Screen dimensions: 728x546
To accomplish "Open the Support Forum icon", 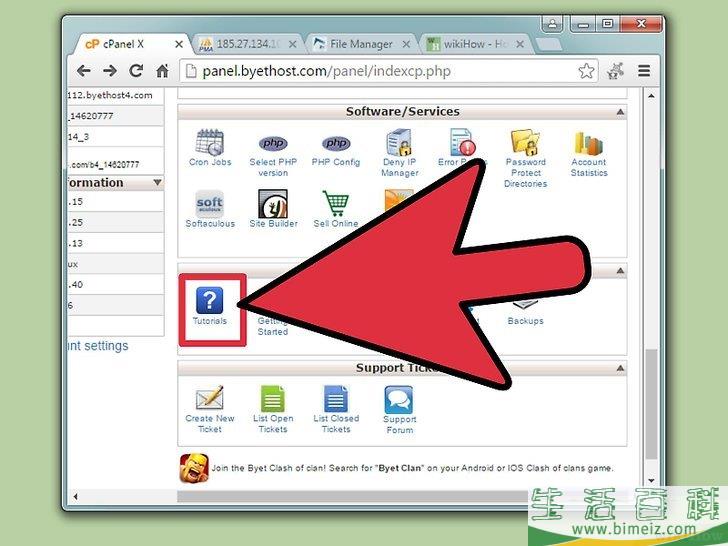I will [399, 399].
